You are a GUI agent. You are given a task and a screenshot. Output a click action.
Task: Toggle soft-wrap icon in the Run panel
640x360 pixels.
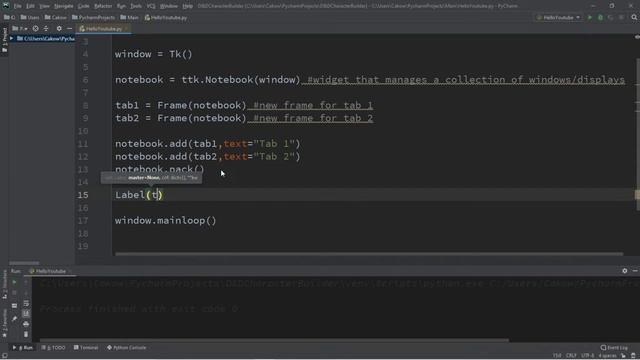tap(26, 303)
